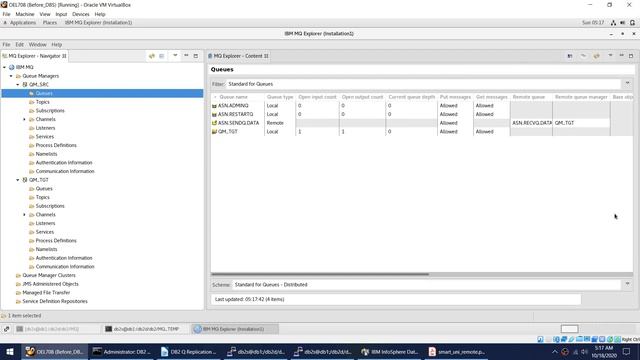Select Topics under QM_SRC

tap(42, 102)
